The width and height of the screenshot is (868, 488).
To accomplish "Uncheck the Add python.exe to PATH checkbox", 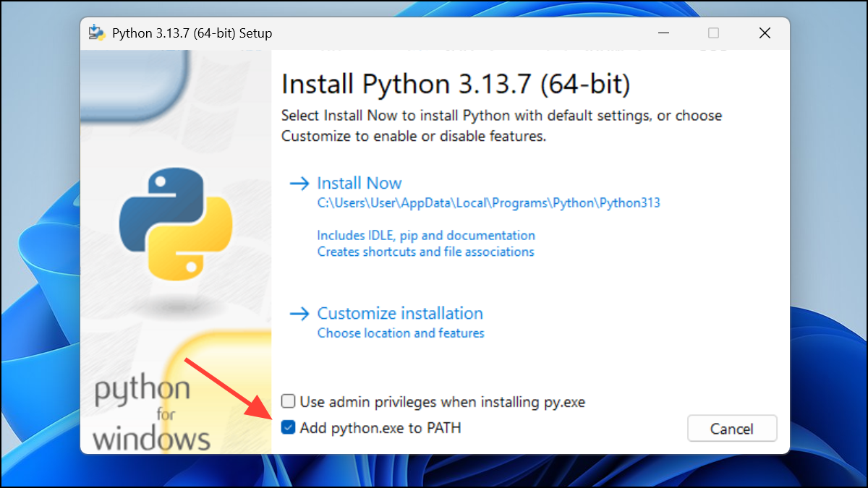I will (x=289, y=428).
